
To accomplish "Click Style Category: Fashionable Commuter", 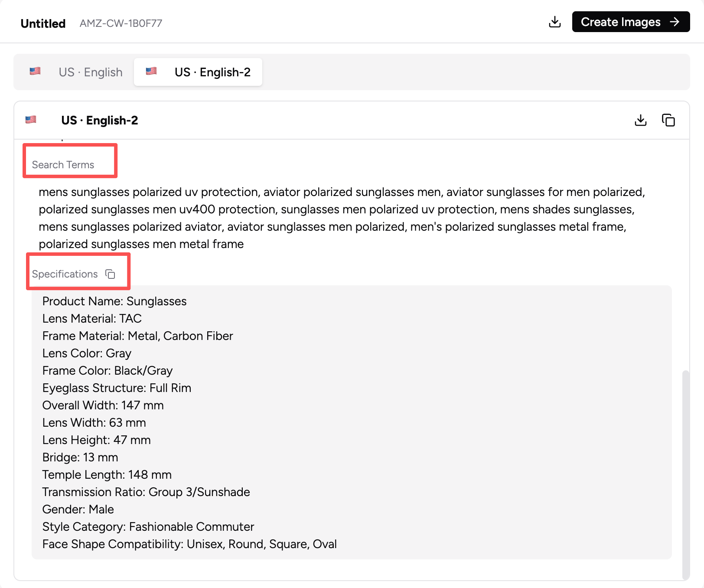I will tap(148, 527).
